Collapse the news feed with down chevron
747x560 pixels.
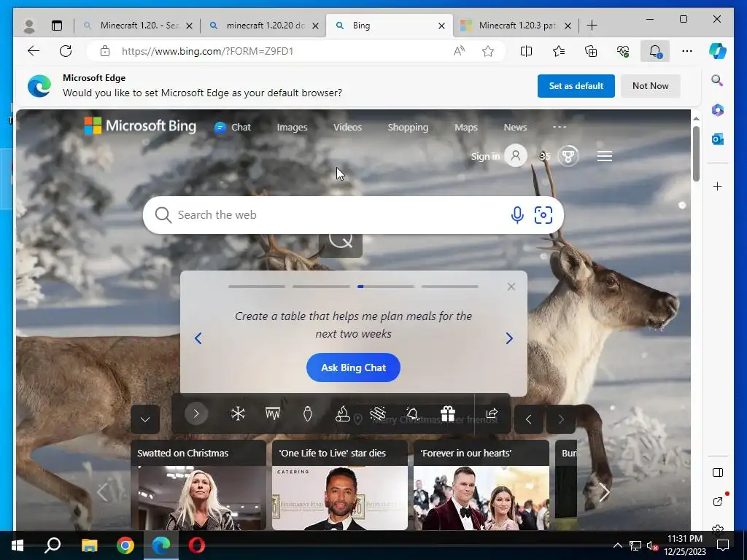coord(145,419)
